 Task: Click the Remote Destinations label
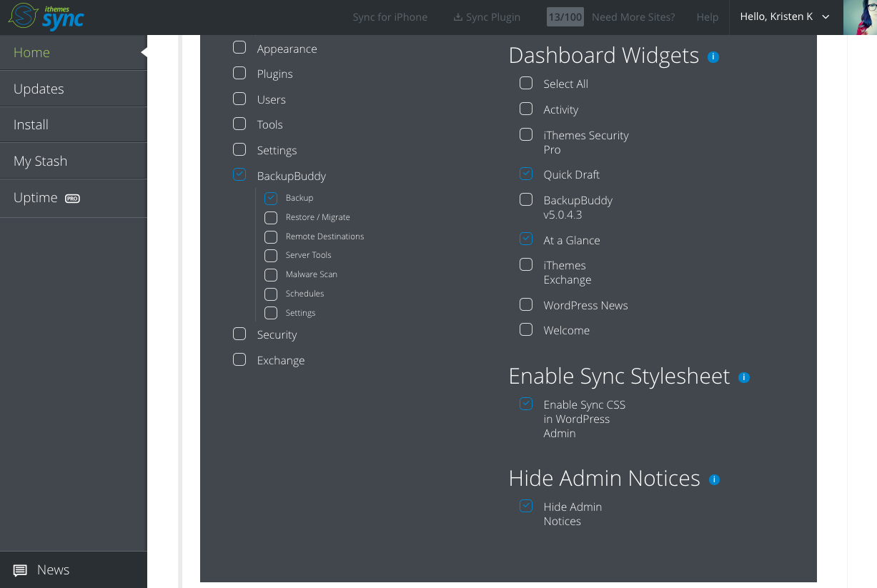(325, 236)
